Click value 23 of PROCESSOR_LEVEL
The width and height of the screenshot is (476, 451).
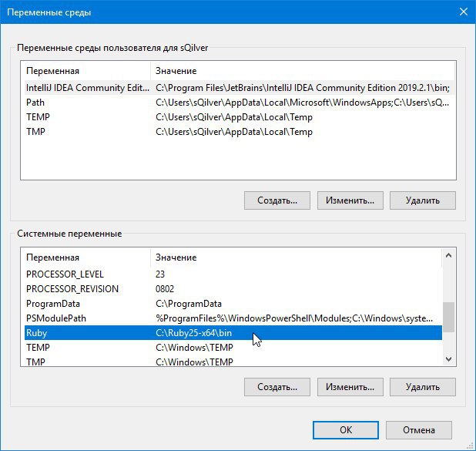tap(160, 274)
